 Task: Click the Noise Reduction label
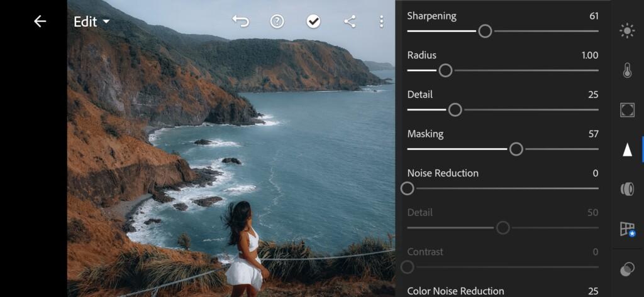coord(443,173)
